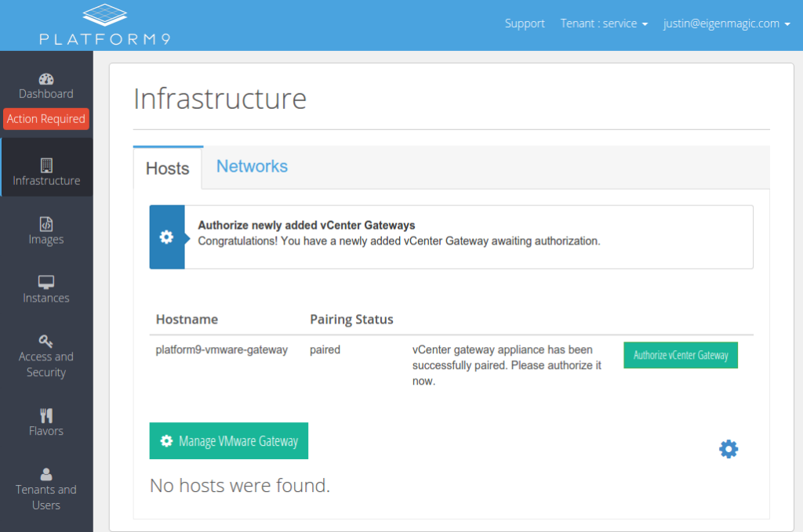Click the Infrastructure page title
Viewport: 803px width, 532px height.
tap(220, 99)
